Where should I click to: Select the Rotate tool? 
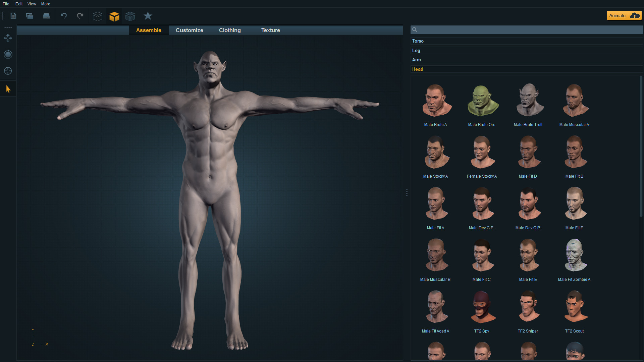tap(8, 54)
